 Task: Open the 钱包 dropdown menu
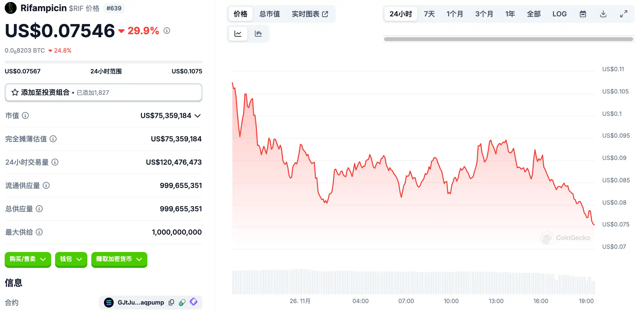point(71,259)
